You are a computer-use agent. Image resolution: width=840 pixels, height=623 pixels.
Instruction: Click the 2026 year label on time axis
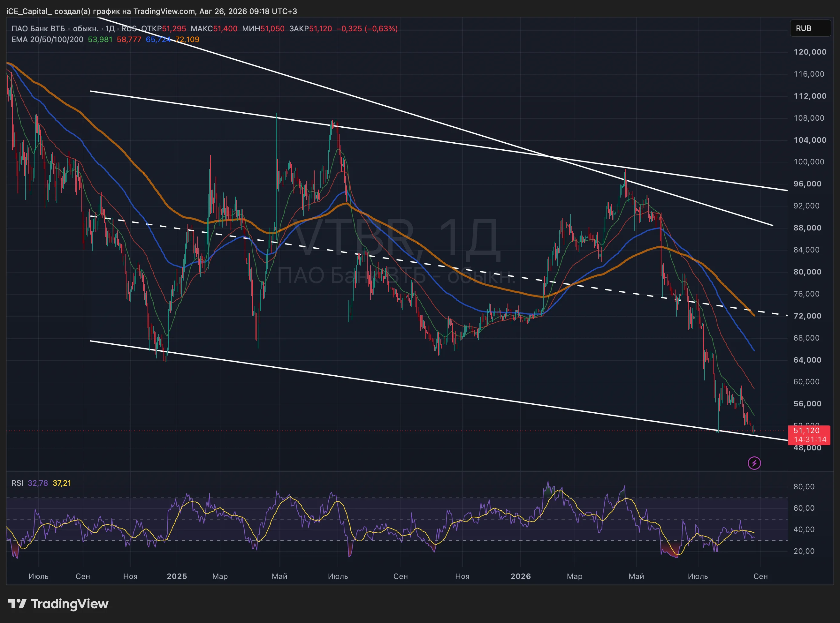[521, 576]
